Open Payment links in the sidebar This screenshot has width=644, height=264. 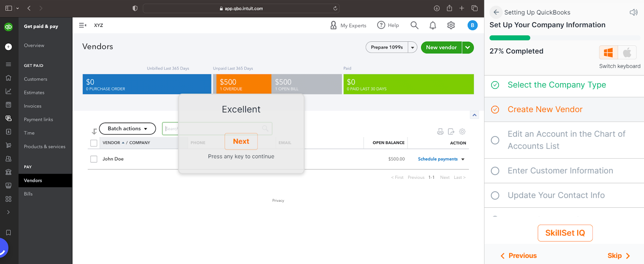38,119
